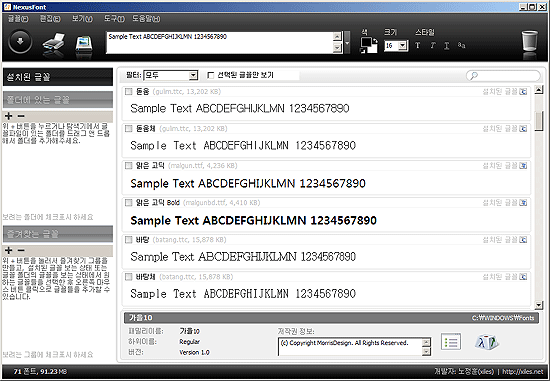The height and width of the screenshot is (381, 550).
Task: Select the 폴더에 있는 글꼴 panel header
Action: [x=58, y=100]
